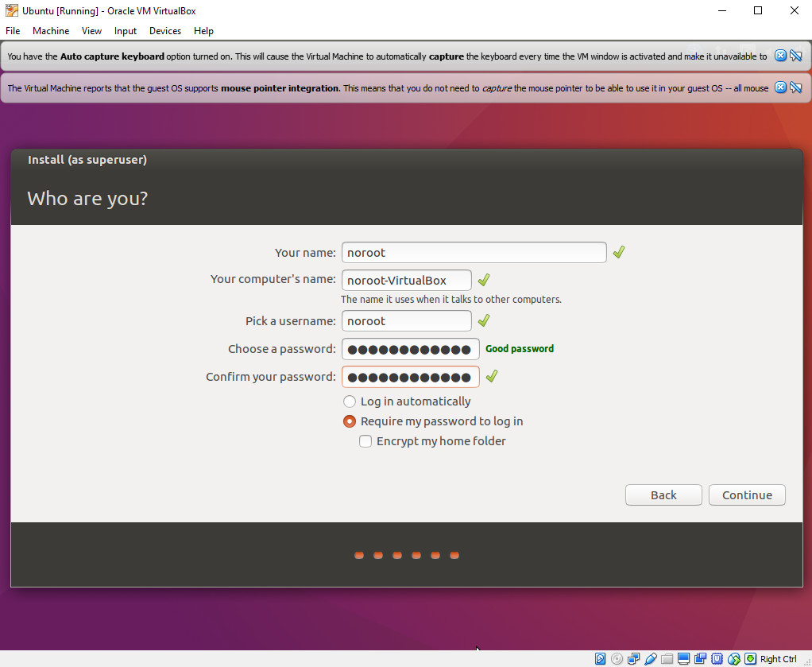Dismiss the mouse pointer integration notification

click(780, 87)
